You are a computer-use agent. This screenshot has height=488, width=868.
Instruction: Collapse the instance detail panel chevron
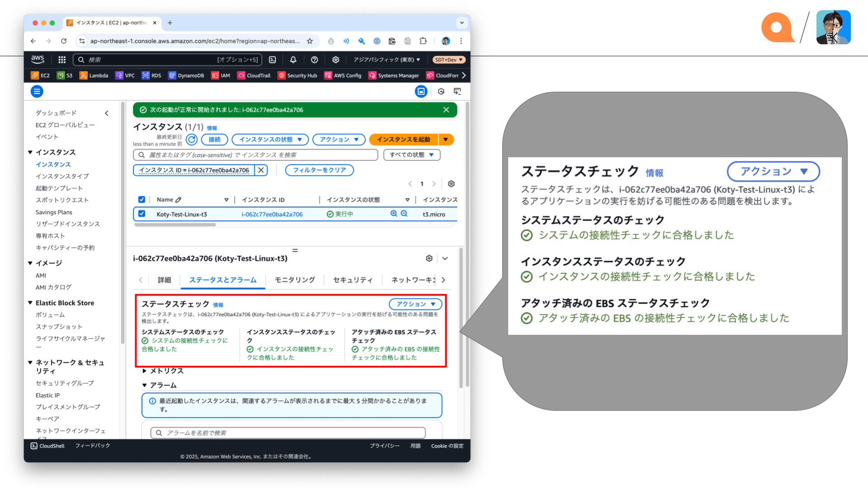pyautogui.click(x=445, y=258)
